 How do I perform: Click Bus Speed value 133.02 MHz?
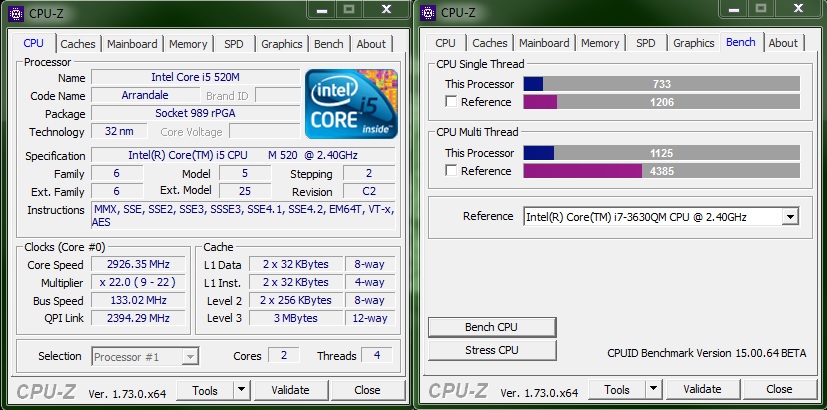[138, 300]
